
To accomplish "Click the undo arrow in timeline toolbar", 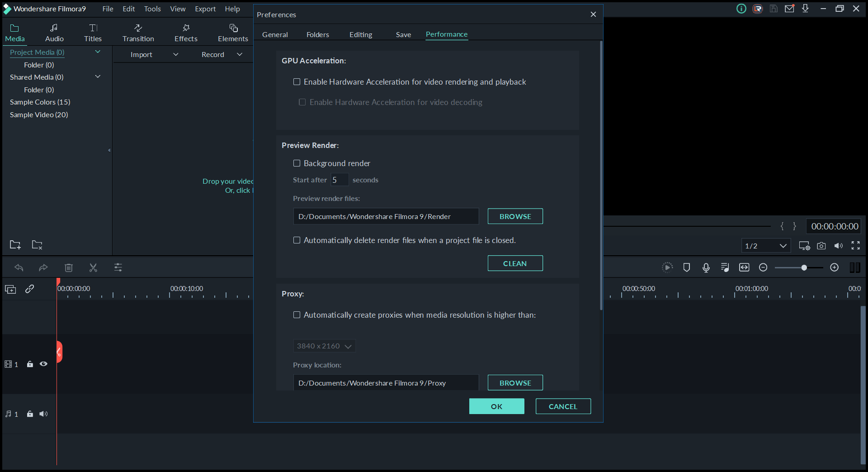I will pyautogui.click(x=19, y=267).
